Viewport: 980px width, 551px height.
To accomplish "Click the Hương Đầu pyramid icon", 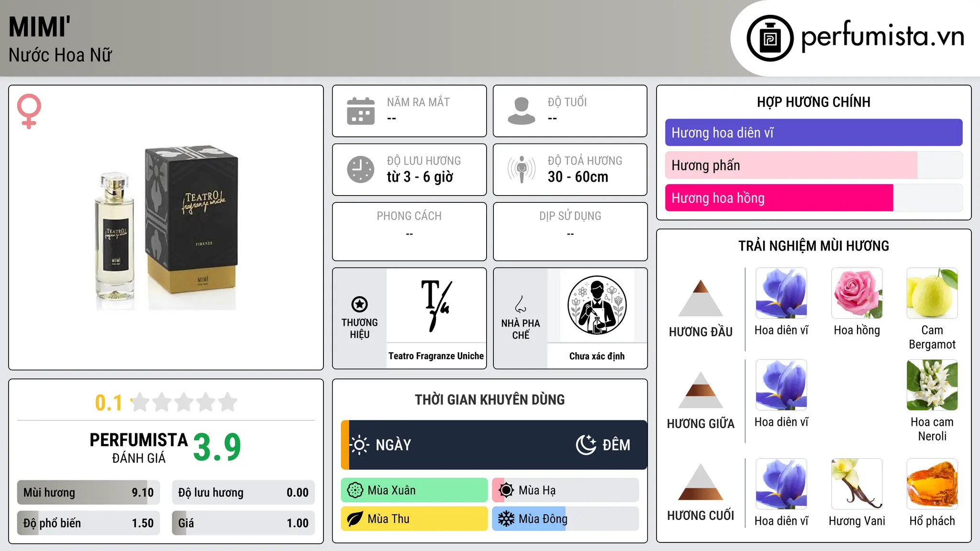I will [701, 298].
